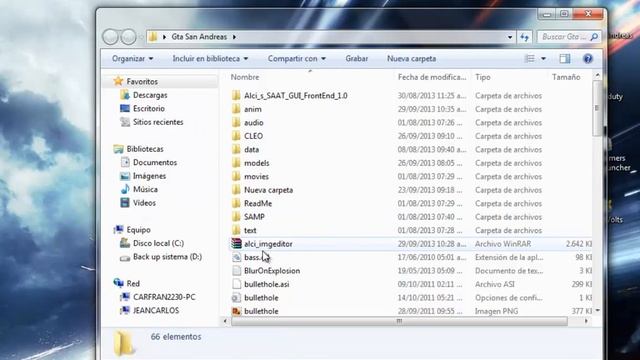Select Imágenes library in sidebar
The height and width of the screenshot is (360, 640).
(x=149, y=176)
